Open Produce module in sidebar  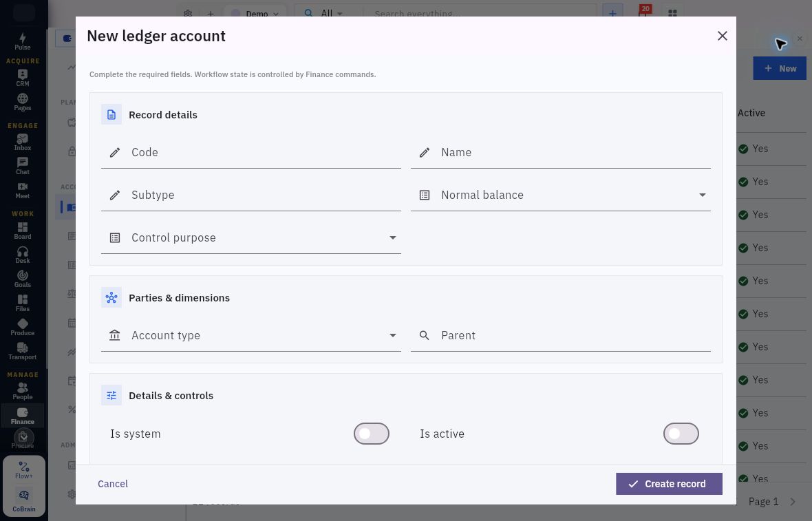(x=22, y=328)
